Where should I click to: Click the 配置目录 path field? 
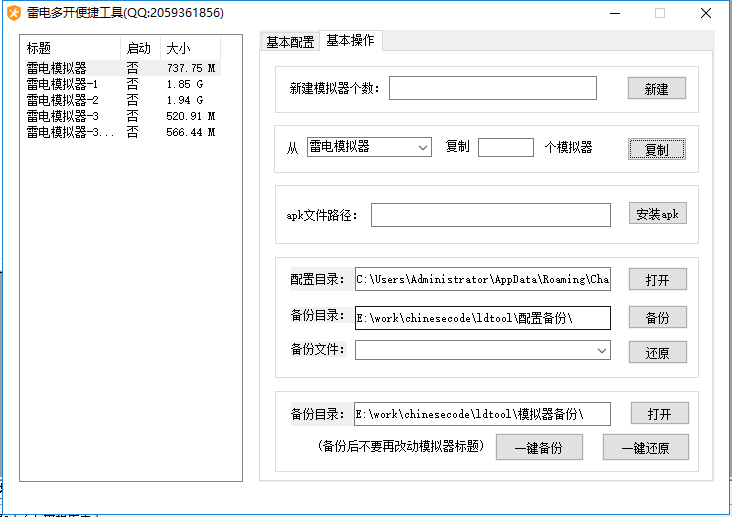click(x=483, y=279)
